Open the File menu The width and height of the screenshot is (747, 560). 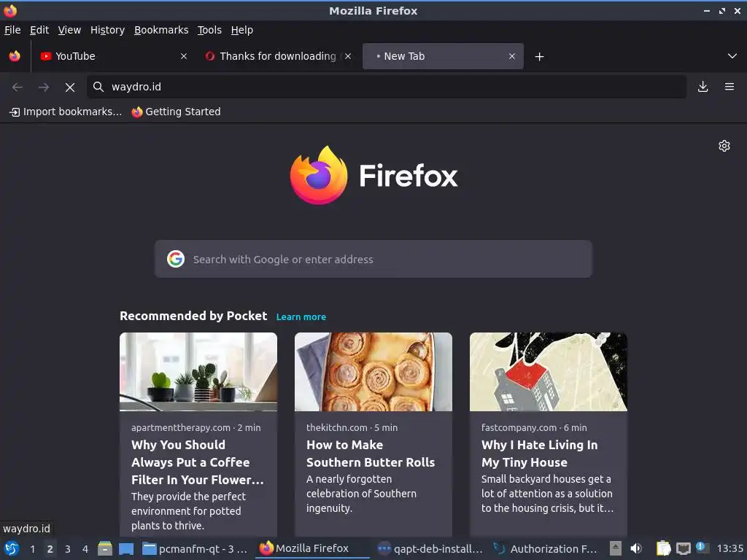point(12,30)
